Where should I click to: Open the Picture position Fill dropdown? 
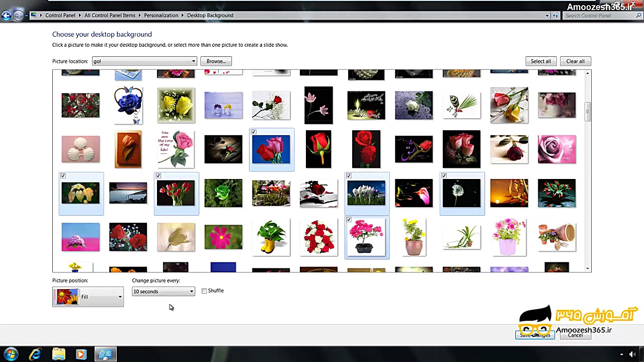88,297
